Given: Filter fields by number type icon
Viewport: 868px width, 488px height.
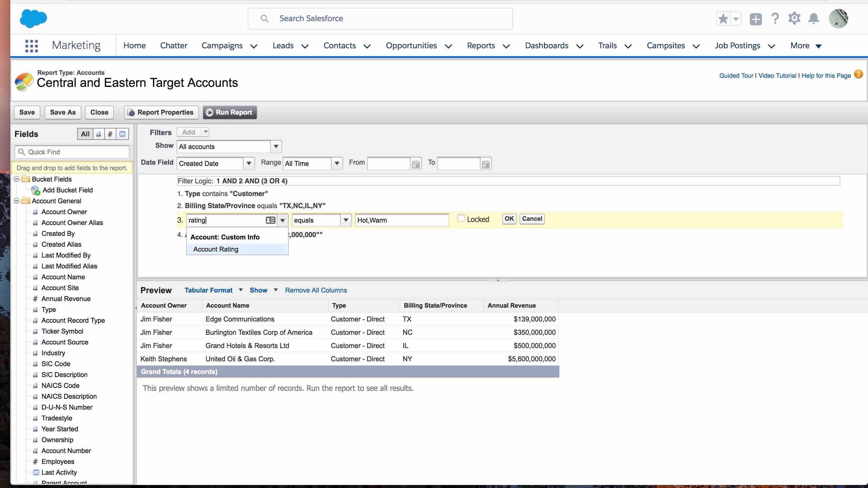Looking at the screenshot, I should tap(110, 134).
